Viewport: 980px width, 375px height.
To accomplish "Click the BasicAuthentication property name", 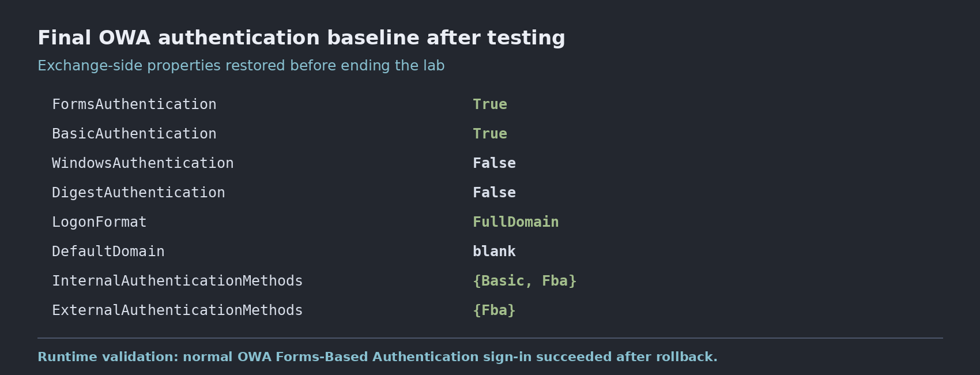I will 134,134.
